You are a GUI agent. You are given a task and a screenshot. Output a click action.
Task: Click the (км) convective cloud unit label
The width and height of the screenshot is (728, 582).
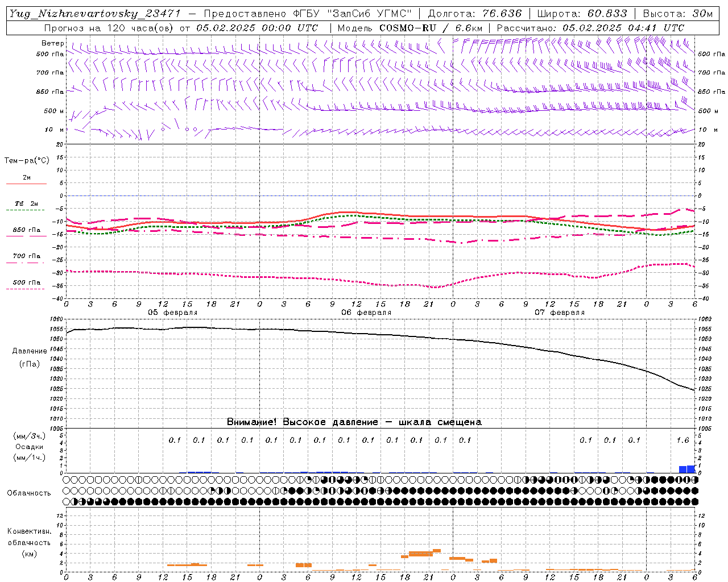click(29, 554)
